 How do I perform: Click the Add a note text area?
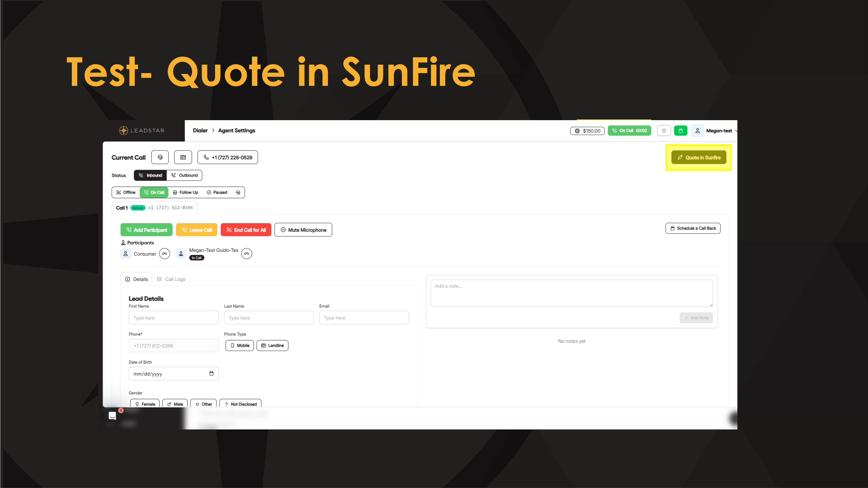coord(572,293)
